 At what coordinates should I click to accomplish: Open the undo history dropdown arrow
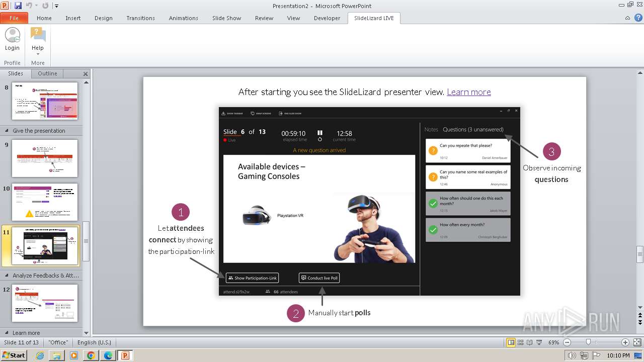point(36,6)
